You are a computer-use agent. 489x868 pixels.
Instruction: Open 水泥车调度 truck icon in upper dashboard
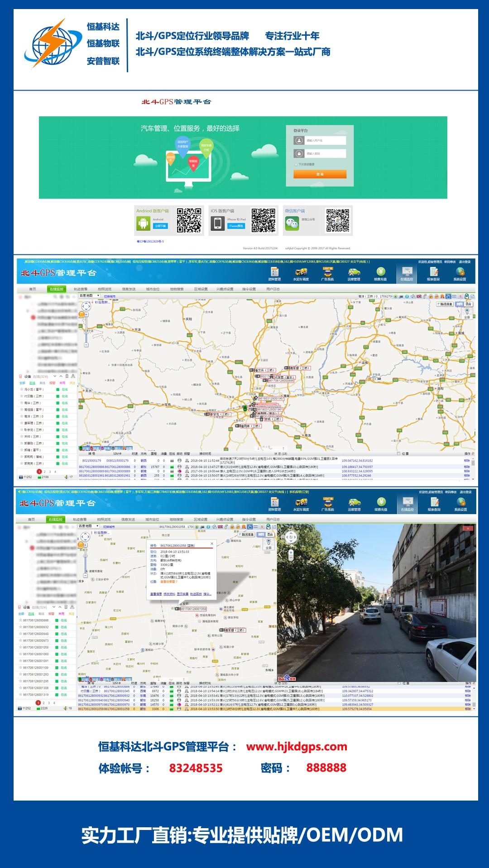pyautogui.click(x=301, y=272)
